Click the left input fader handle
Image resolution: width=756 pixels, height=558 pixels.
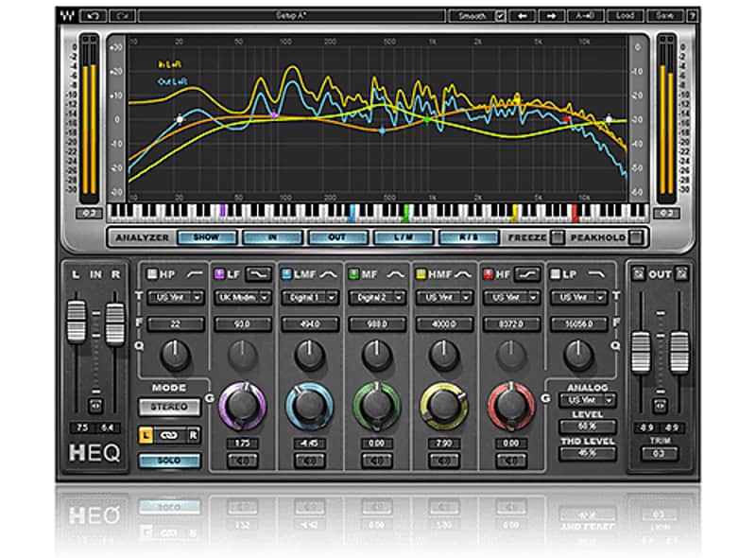click(x=77, y=322)
